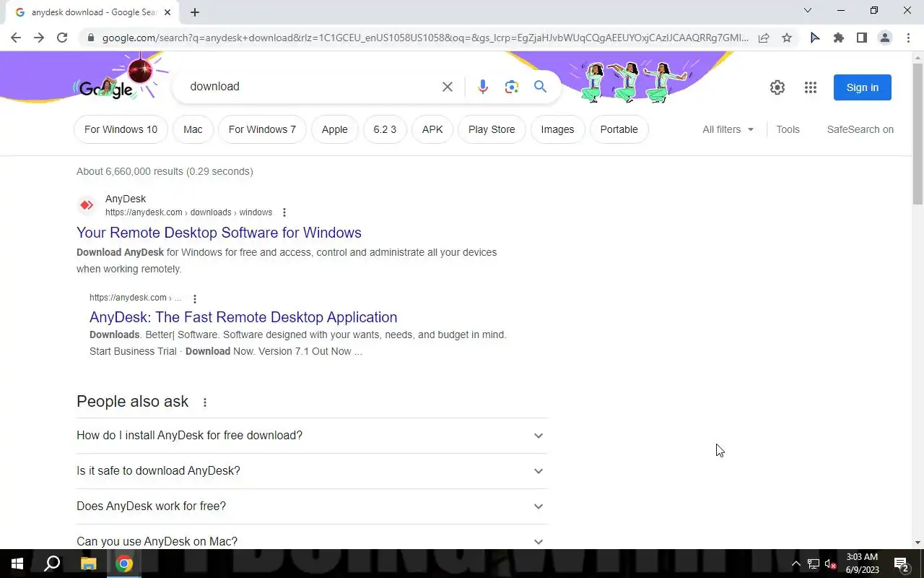Click the About 6,660,000 results text
The width and height of the screenshot is (924, 578).
[x=165, y=171]
